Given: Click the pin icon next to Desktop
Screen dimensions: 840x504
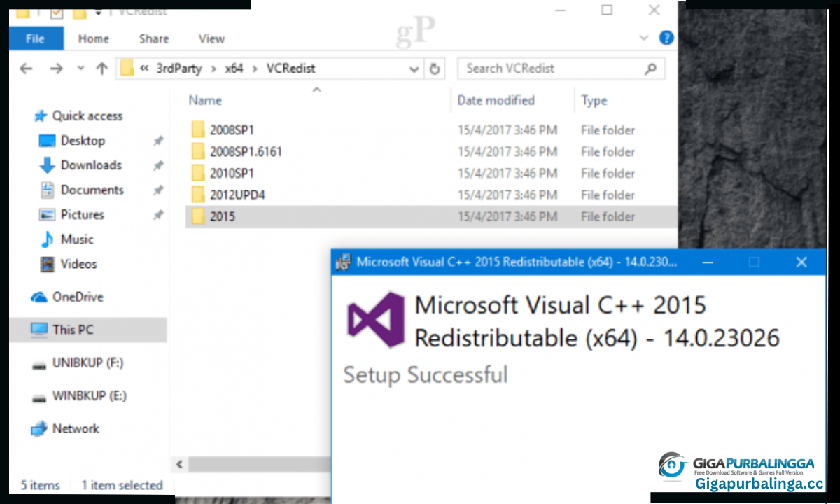Looking at the screenshot, I should (x=158, y=141).
